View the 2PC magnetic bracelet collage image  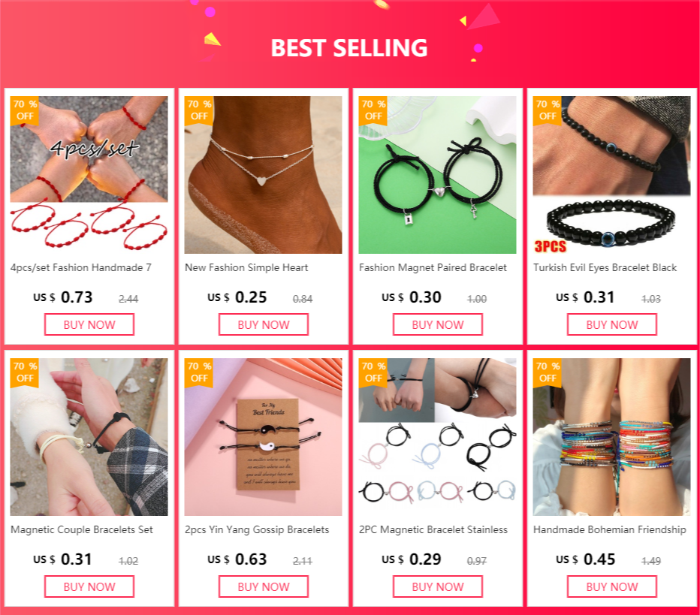click(x=437, y=437)
